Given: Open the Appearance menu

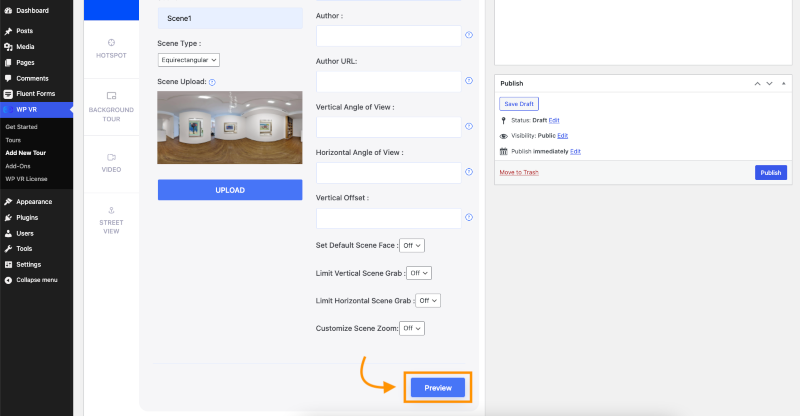Looking at the screenshot, I should [34, 202].
